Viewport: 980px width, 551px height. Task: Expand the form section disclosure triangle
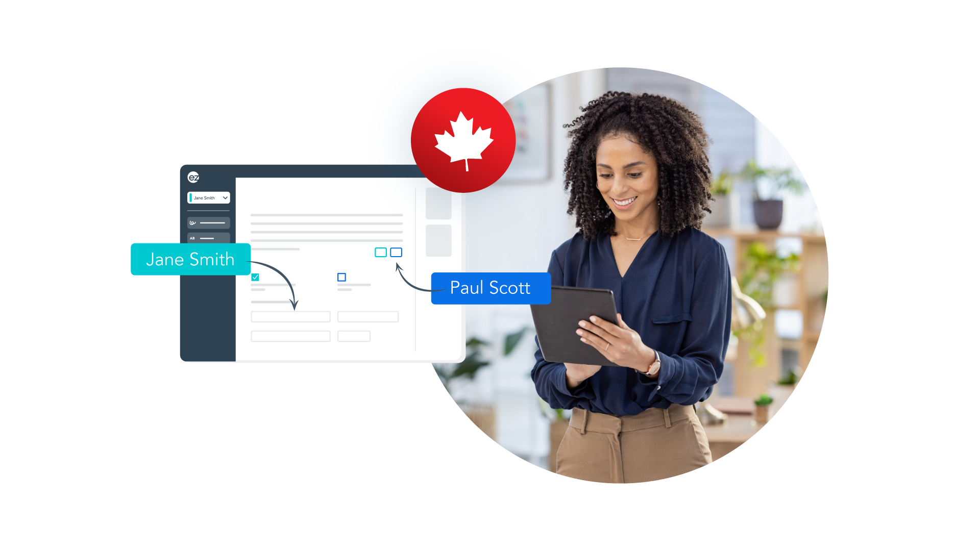226,198
